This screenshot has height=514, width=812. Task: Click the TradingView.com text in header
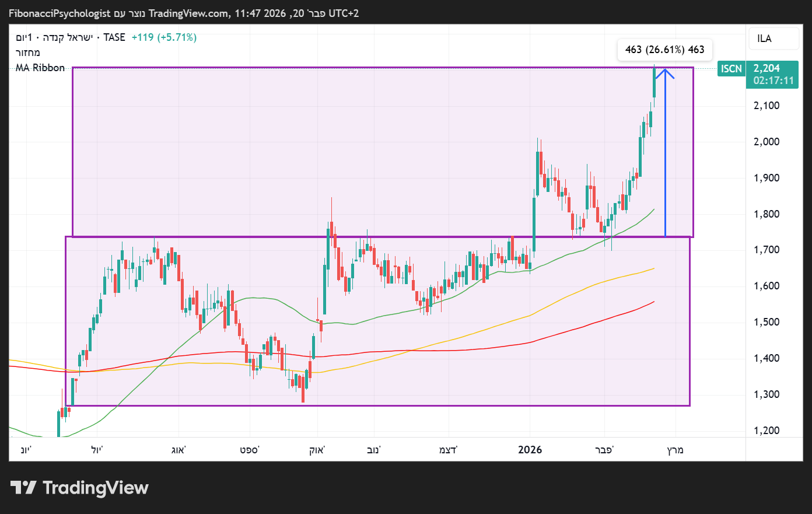pos(189,13)
